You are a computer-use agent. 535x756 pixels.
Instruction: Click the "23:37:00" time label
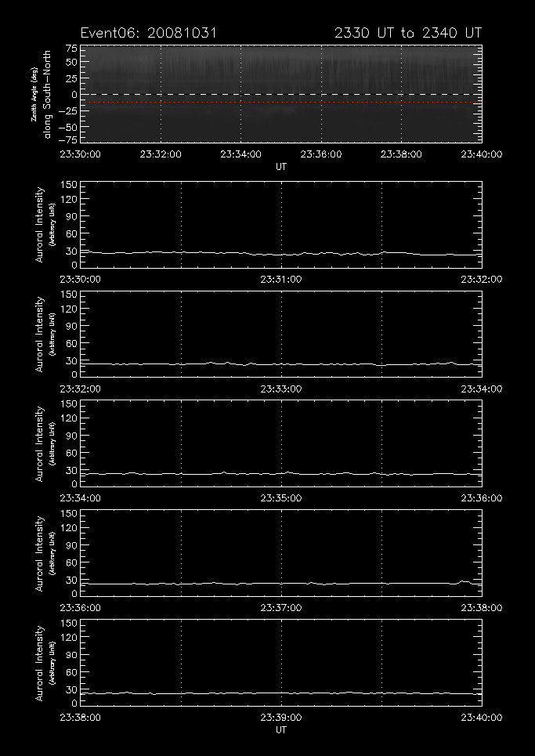(281, 607)
